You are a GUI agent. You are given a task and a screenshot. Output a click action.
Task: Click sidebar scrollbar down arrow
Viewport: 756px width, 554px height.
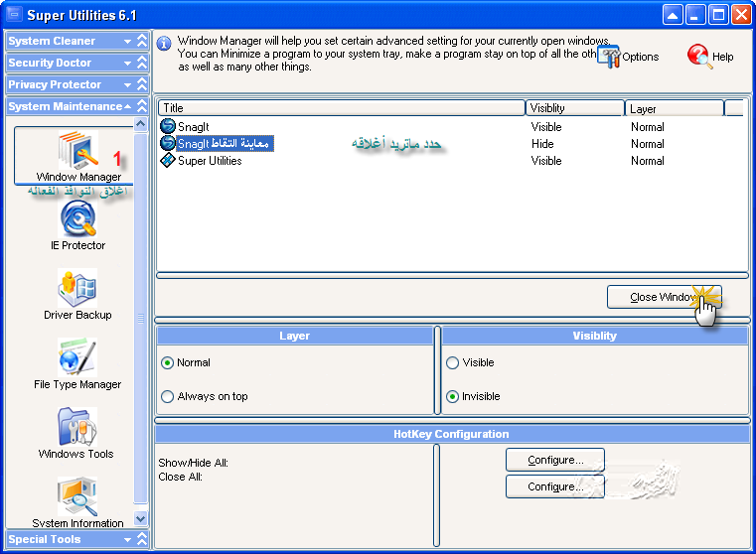141,519
